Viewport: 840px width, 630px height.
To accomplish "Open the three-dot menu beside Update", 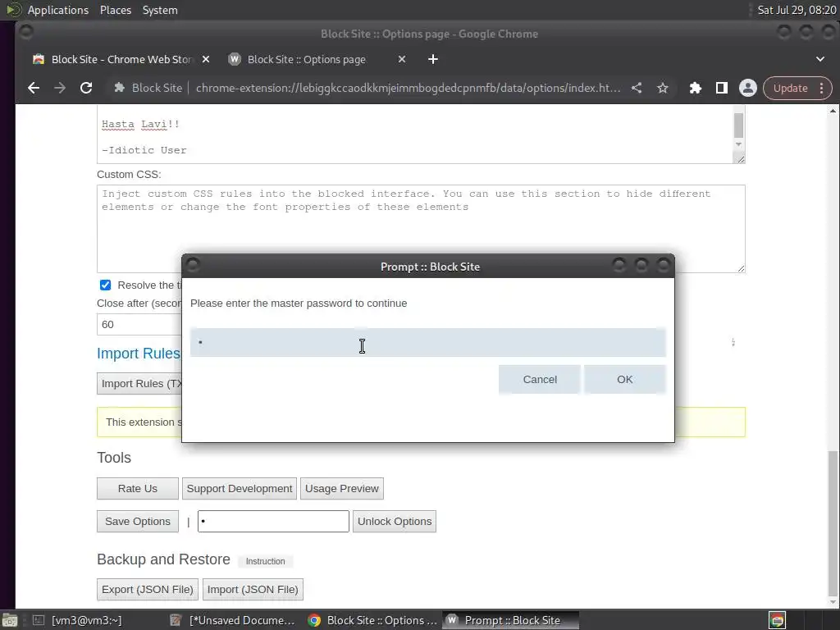I will [x=822, y=88].
